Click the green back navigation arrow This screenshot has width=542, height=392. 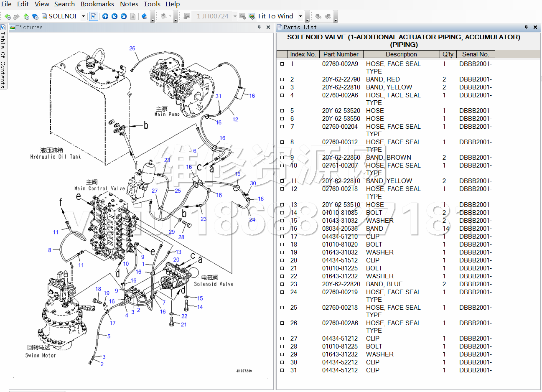click(7, 16)
